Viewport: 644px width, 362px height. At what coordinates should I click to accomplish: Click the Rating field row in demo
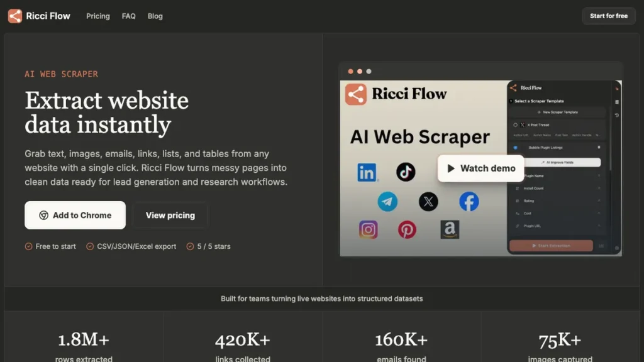point(557,200)
